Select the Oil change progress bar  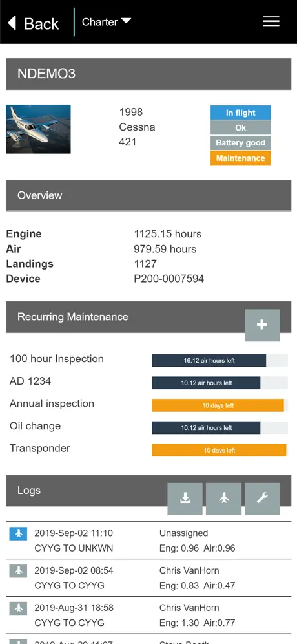pyautogui.click(x=220, y=427)
